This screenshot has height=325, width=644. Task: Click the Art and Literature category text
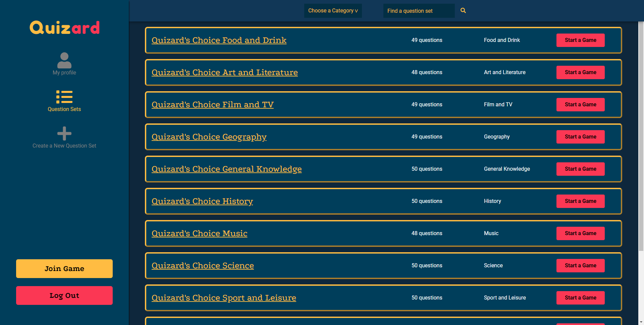coord(505,72)
